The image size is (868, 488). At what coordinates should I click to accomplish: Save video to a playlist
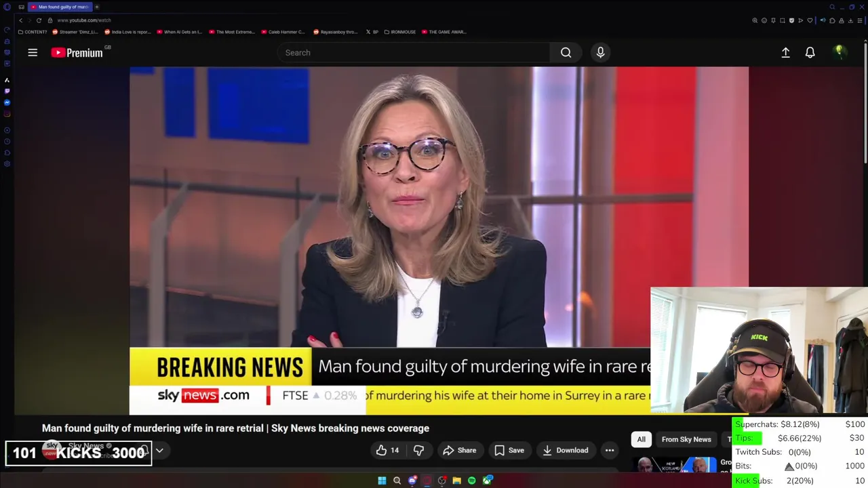click(509, 450)
